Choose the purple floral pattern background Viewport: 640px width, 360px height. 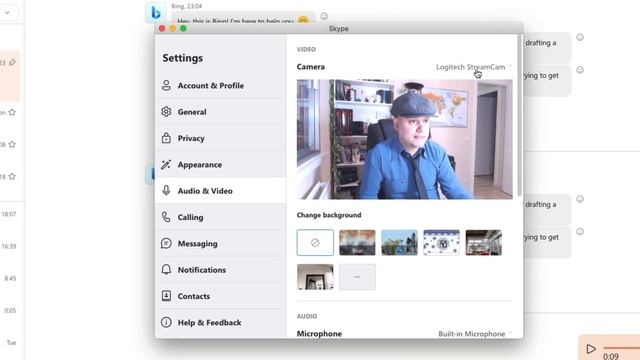pos(441,242)
